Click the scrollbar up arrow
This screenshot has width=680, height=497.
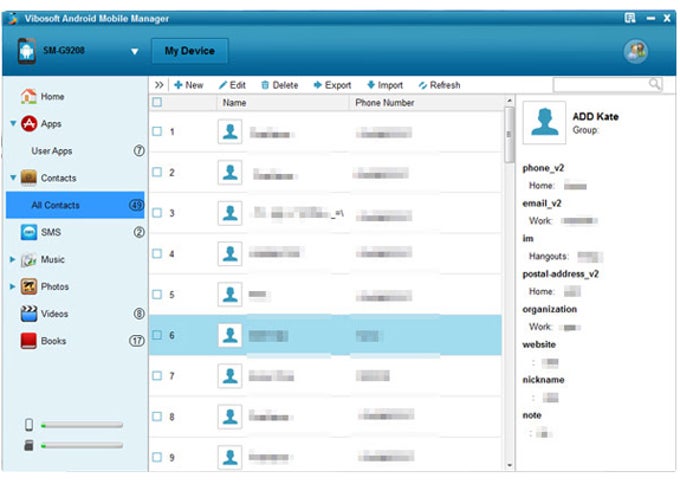(510, 101)
